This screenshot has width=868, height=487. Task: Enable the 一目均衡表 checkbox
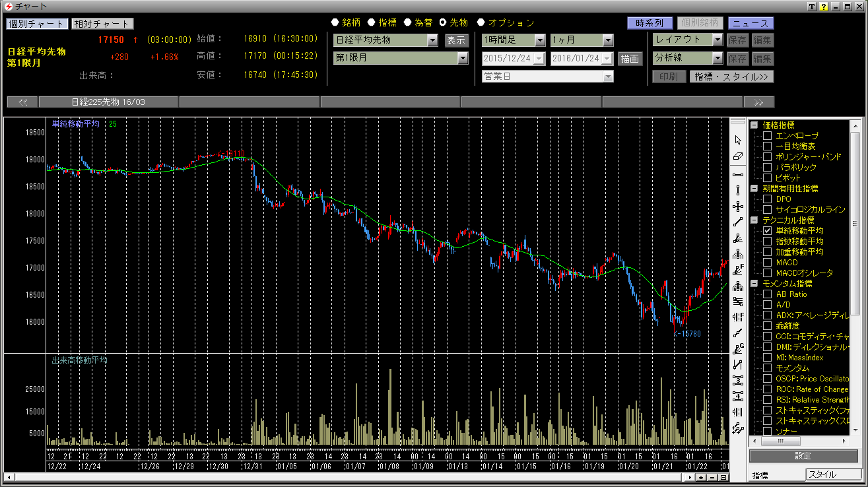(x=767, y=146)
